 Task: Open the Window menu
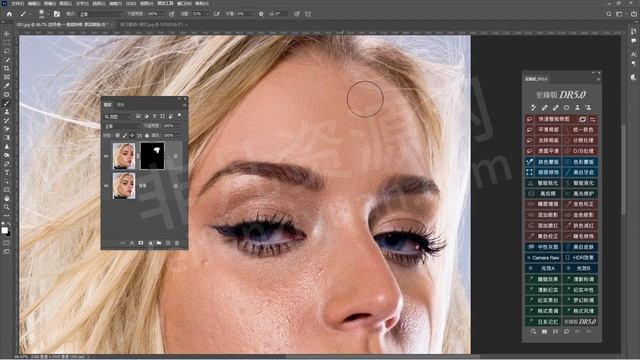(184, 3)
